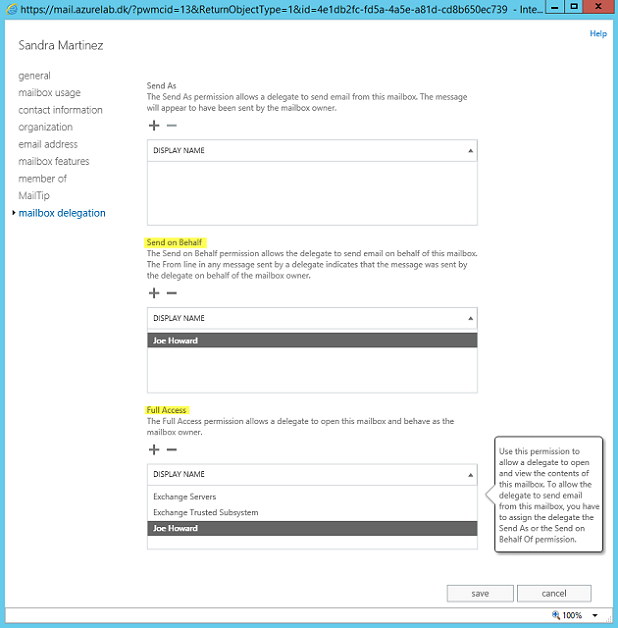Open the MailTip section
Screen dimensions: 618x628
[x=34, y=195]
